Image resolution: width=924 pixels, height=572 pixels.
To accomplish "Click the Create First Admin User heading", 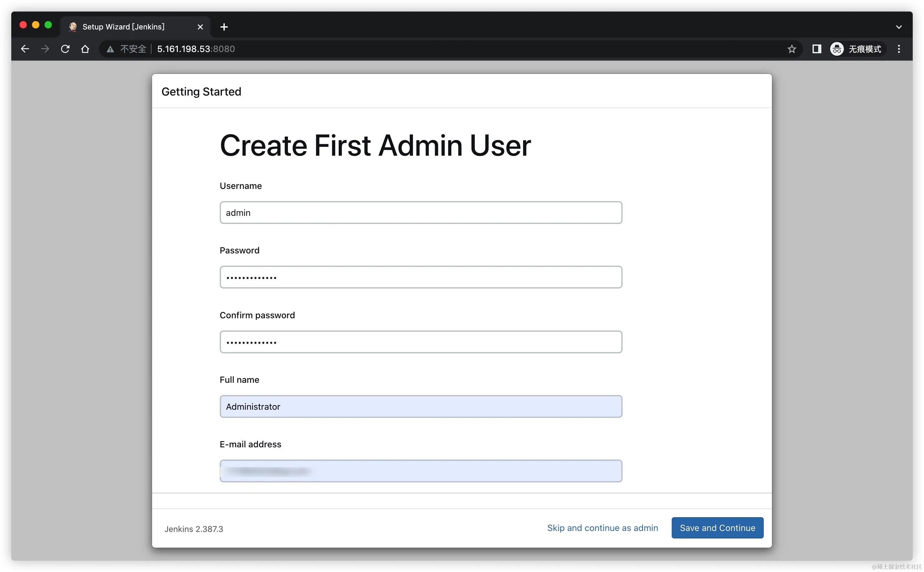I will pos(375,146).
